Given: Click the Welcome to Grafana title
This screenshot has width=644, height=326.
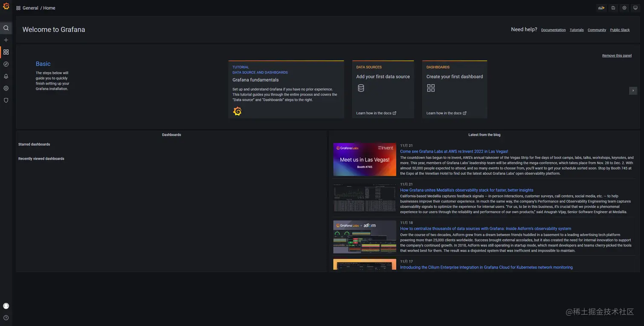Looking at the screenshot, I should (x=54, y=29).
